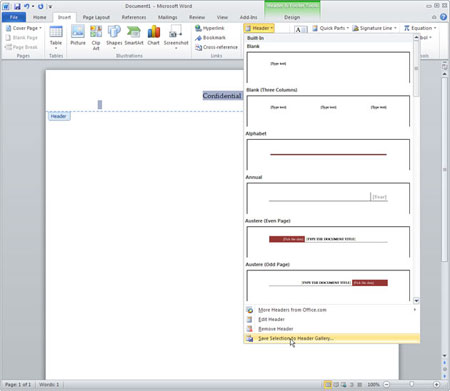
Task: Switch to the Page Layout tab
Action: [96, 17]
